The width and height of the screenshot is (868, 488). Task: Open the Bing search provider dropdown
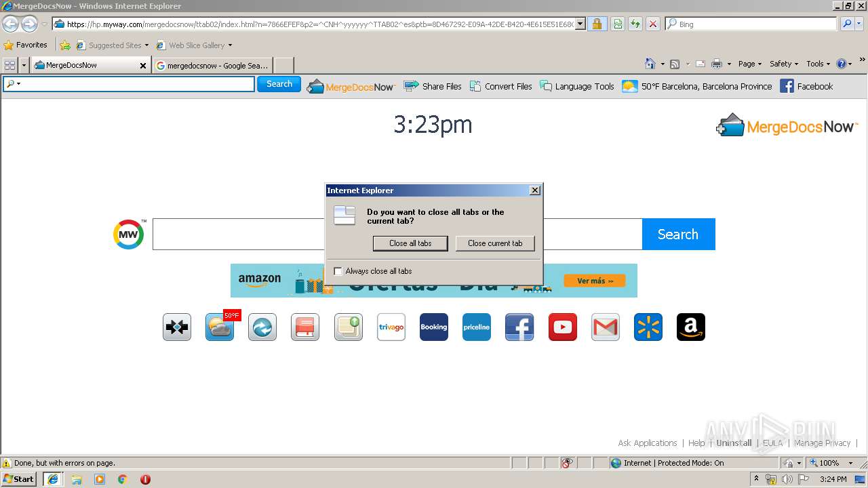tap(859, 24)
